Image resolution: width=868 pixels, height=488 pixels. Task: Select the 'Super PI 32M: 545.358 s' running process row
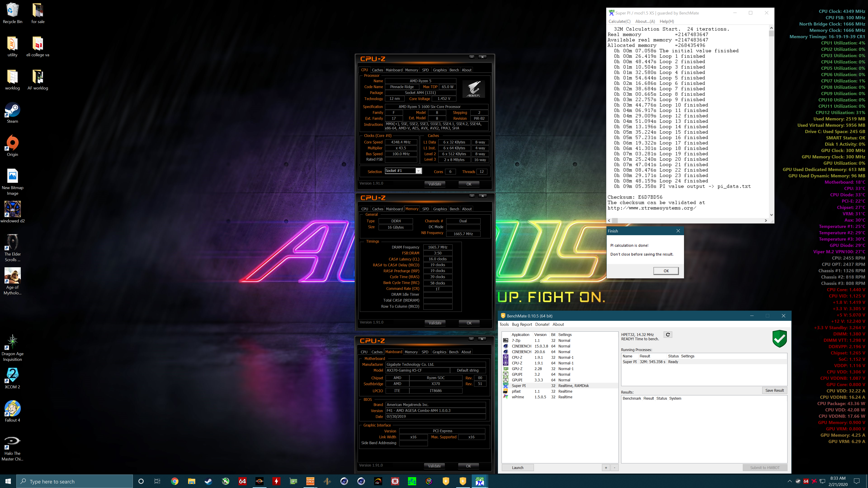[704, 362]
